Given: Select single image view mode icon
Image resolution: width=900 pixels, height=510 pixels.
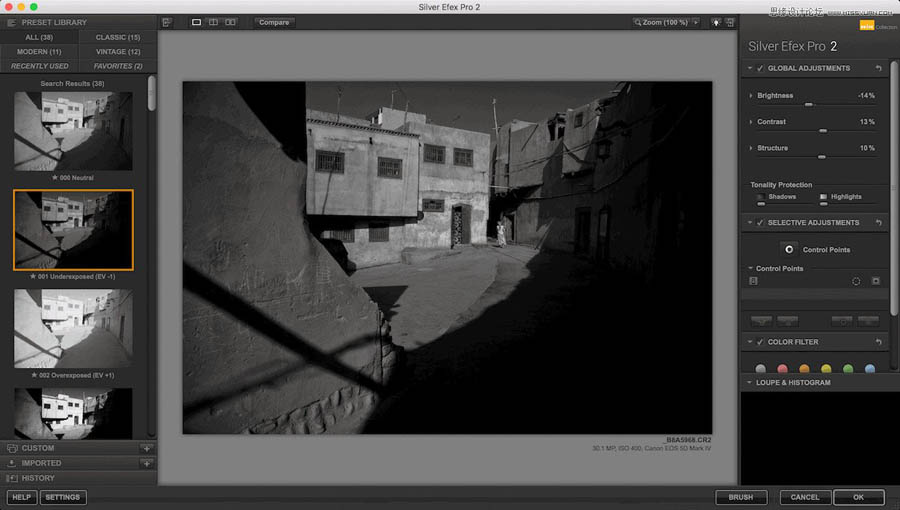Looking at the screenshot, I should pos(196,22).
